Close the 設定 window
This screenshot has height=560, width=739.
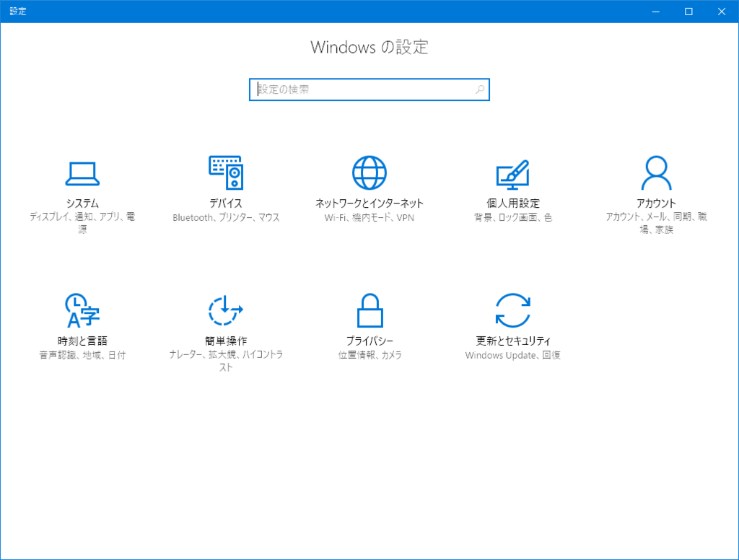pos(722,12)
